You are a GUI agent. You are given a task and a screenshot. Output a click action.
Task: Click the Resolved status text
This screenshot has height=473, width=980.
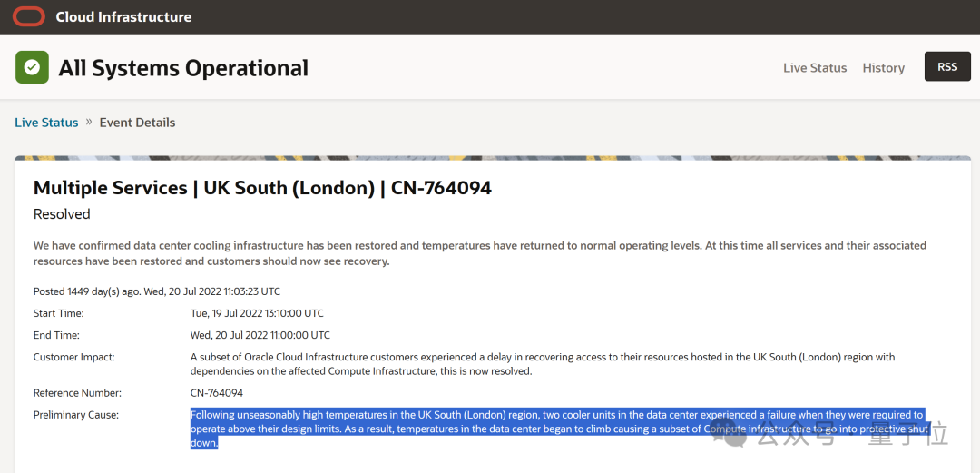coord(62,214)
